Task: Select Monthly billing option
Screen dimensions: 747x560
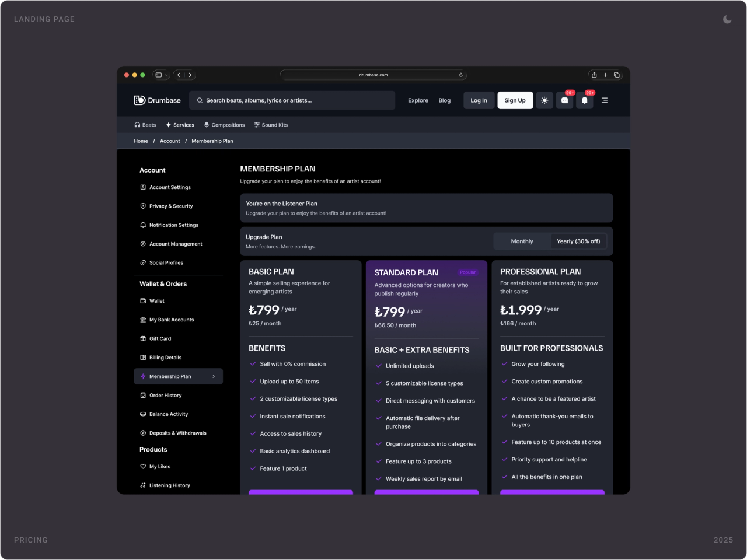Action: pyautogui.click(x=522, y=242)
